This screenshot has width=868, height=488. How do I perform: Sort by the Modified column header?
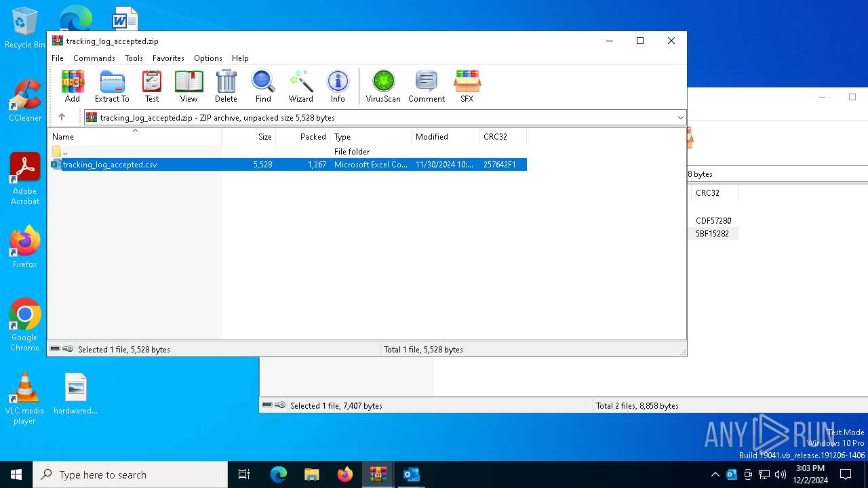445,137
